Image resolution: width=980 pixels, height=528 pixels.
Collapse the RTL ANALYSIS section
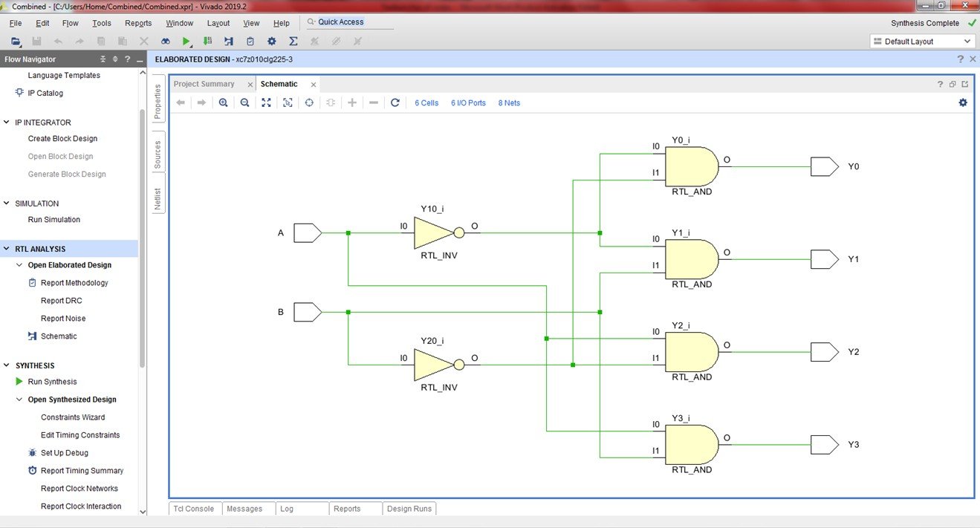click(x=7, y=247)
